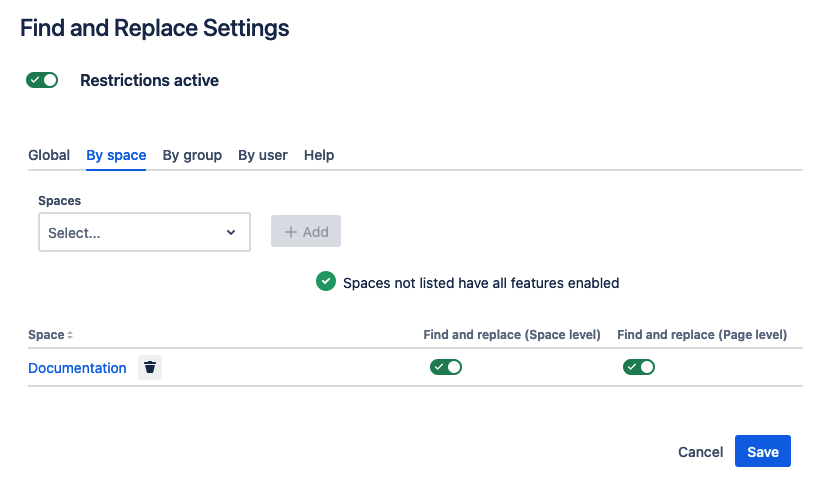Image resolution: width=821 pixels, height=484 pixels.
Task: Disable Page level find and replace for Documentation
Action: tap(639, 367)
